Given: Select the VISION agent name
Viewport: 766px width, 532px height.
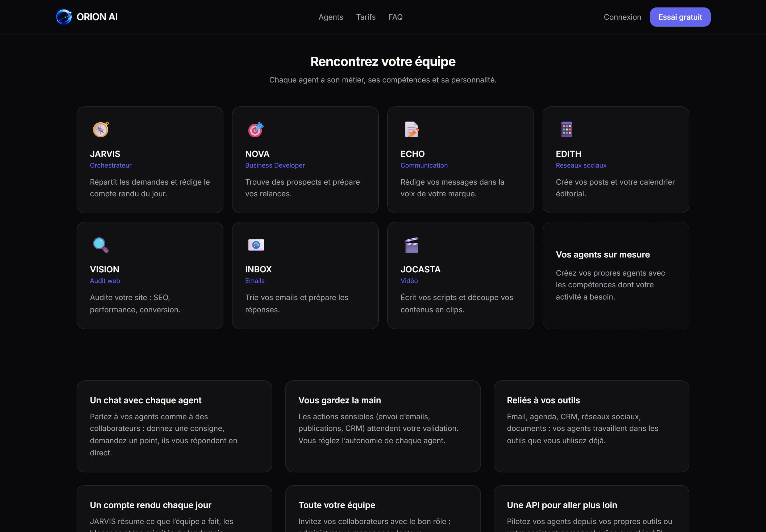Looking at the screenshot, I should point(104,269).
